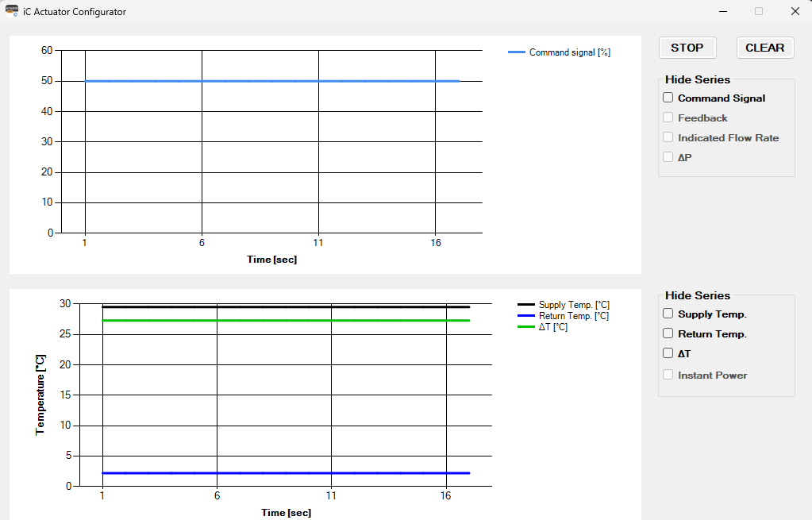Viewport: 812px width, 520px height.
Task: Click the iC Actuator Configurator title bar icon
Action: click(x=11, y=11)
